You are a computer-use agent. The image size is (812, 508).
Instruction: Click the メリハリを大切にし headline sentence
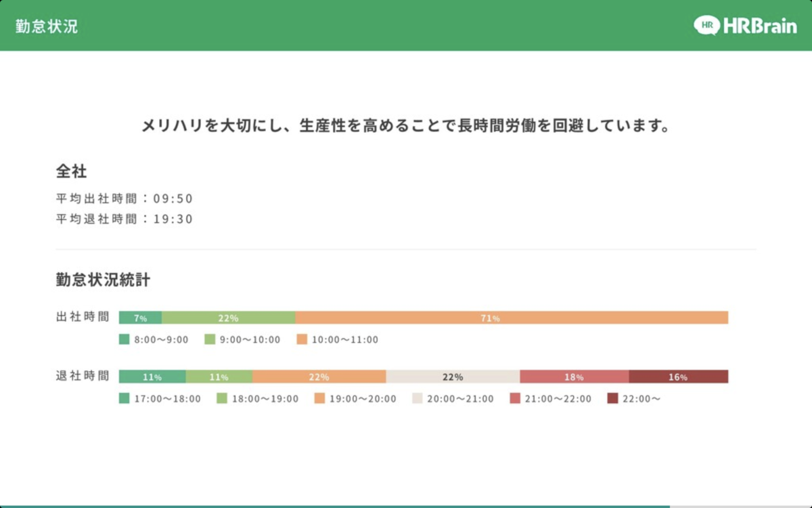[406, 126]
